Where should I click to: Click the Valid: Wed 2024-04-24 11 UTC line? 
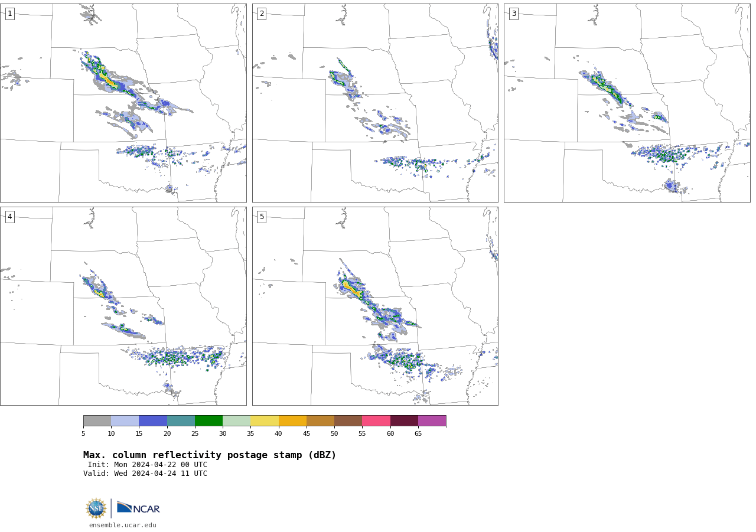[145, 474]
